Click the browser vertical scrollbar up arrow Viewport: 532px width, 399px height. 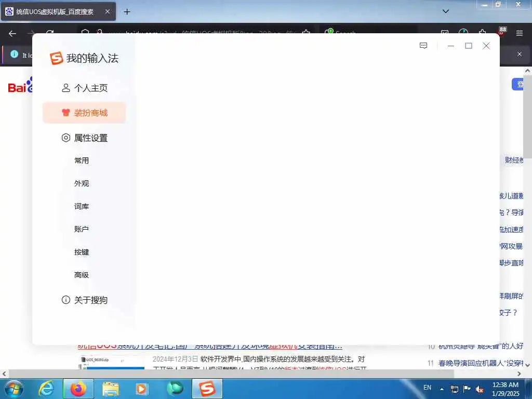tap(528, 71)
